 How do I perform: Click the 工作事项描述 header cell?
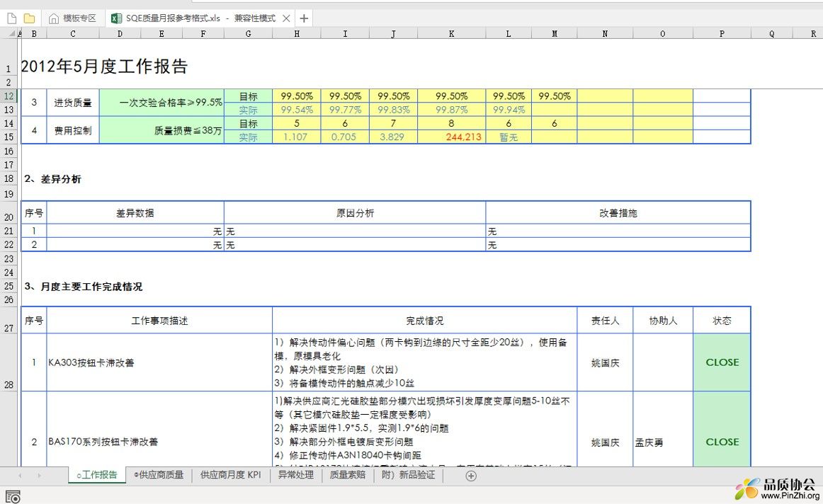click(x=159, y=321)
